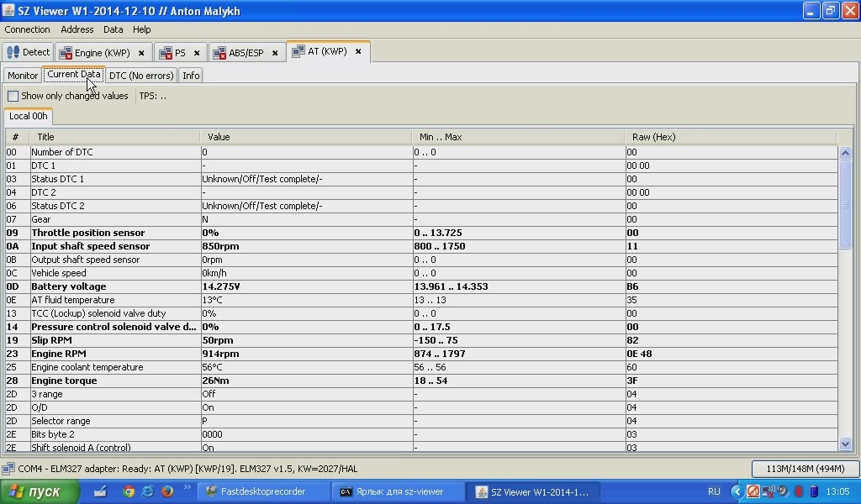The image size is (861, 504).
Task: Enable Show only changed values checkbox
Action: [x=13, y=96]
